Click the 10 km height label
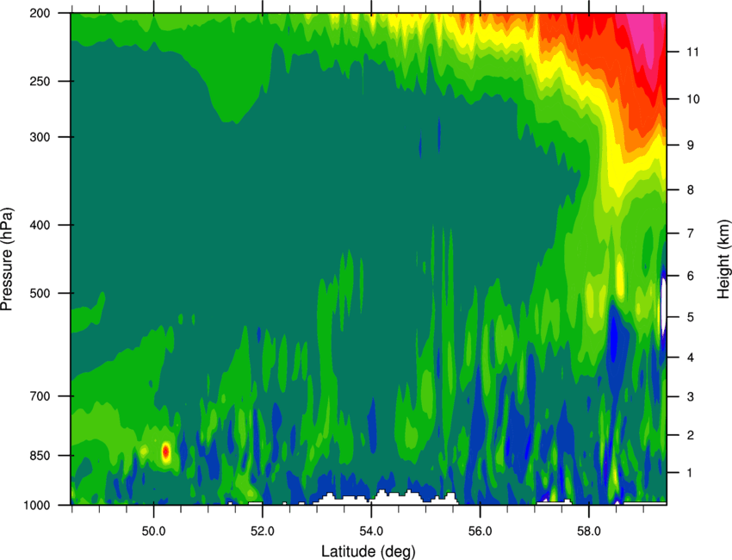The height and width of the screenshot is (560, 732). (692, 99)
